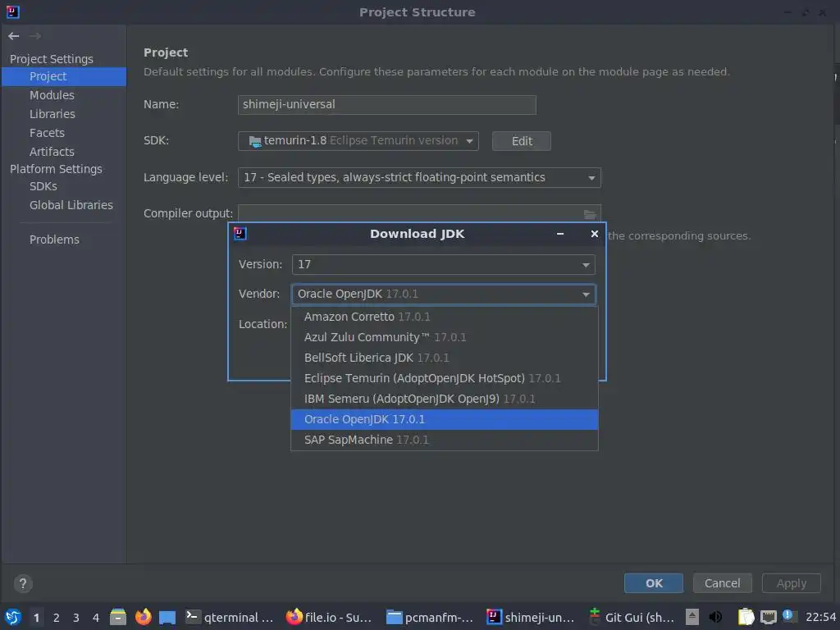Click the Edit button next to SDK
Screen dimensions: 840x630
[x=521, y=141]
